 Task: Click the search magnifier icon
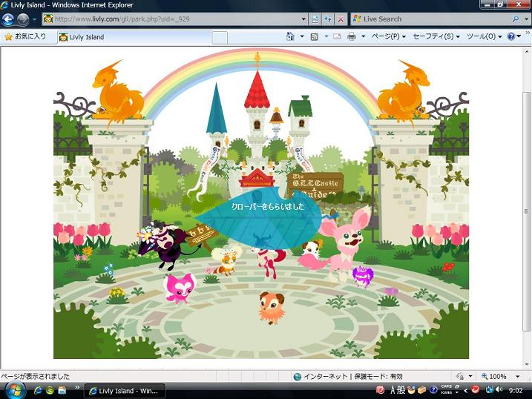[x=516, y=19]
